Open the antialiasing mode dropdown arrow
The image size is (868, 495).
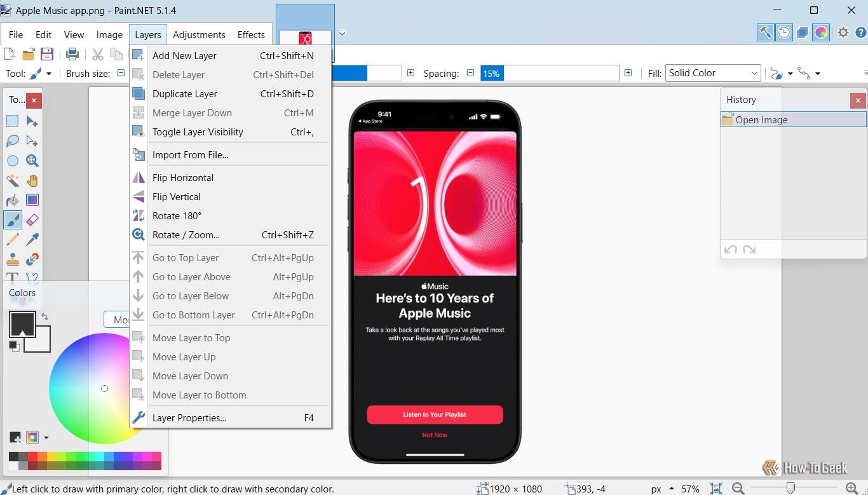point(790,74)
